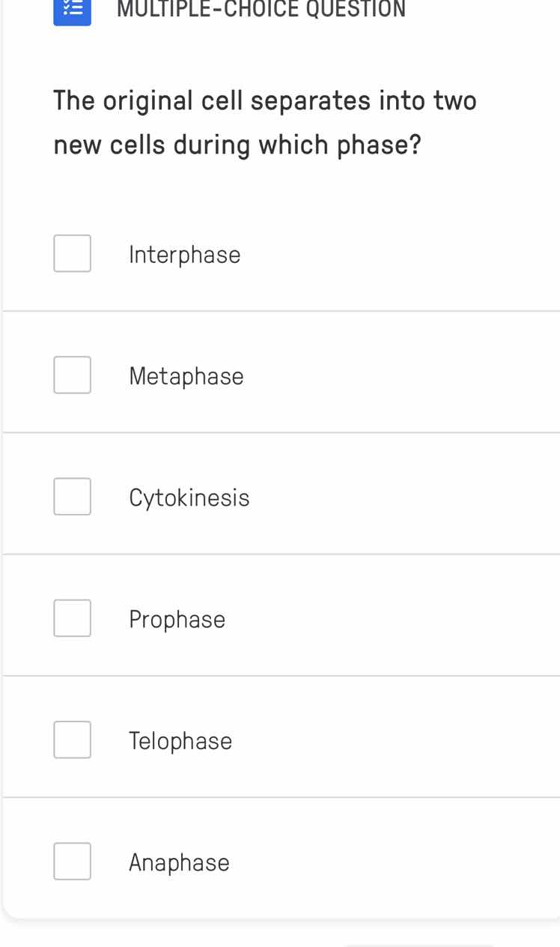The image size is (560, 947).
Task: Click the Cytokinesis answer row
Action: click(280, 496)
